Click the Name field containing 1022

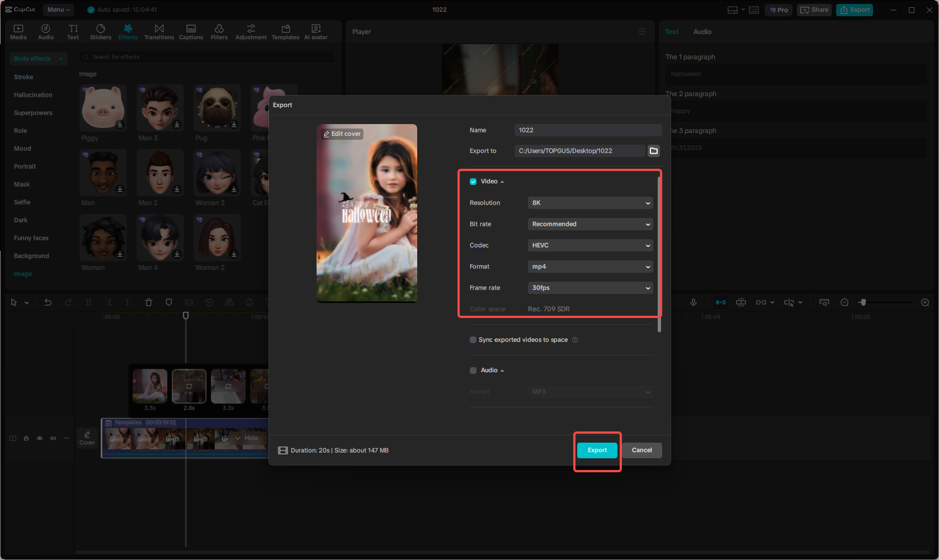point(588,130)
